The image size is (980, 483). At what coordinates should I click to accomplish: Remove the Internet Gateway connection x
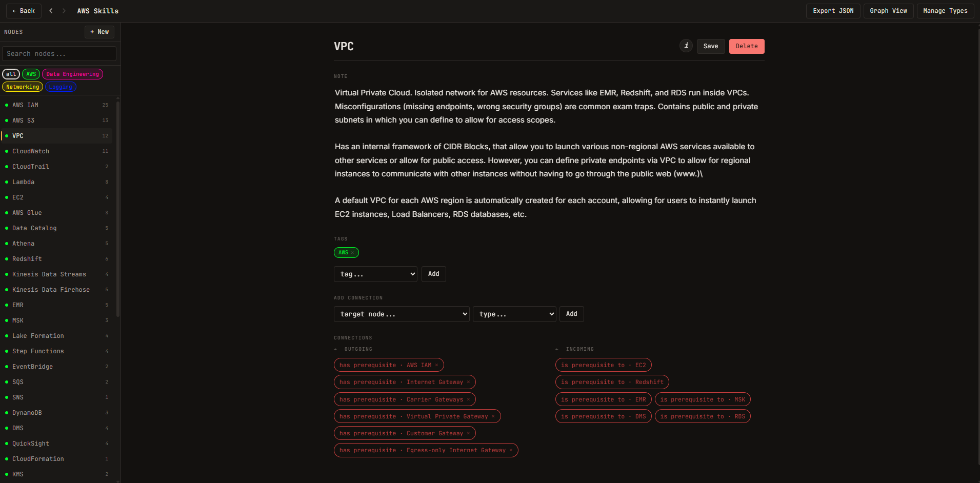(468, 382)
